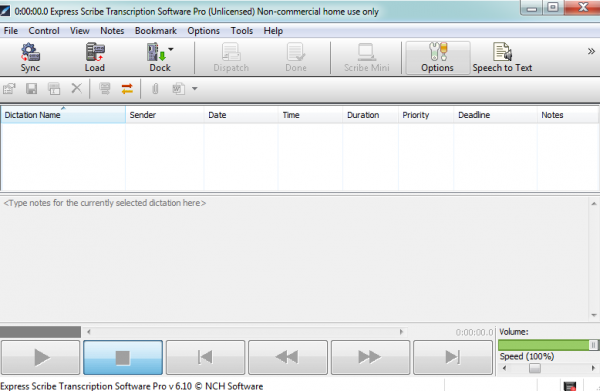Image resolution: width=600 pixels, height=391 pixels.
Task: Click into the dictation notes text area
Action: 294,259
